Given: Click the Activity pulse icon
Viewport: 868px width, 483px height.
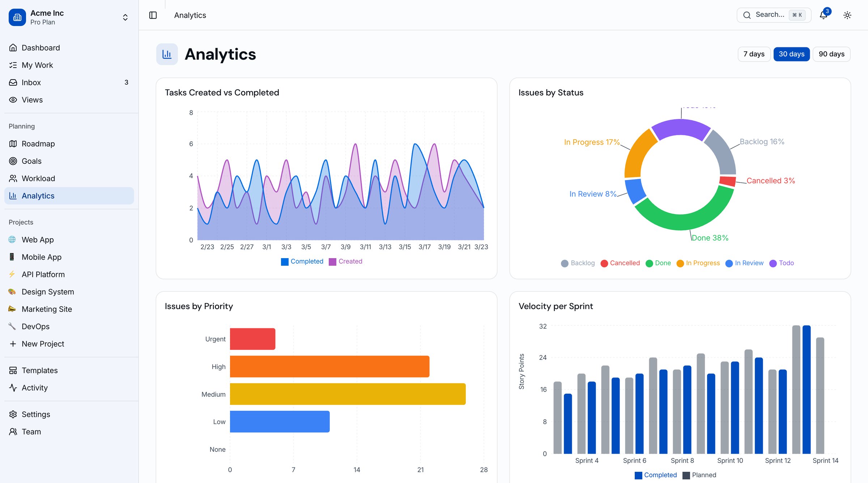Looking at the screenshot, I should click(x=13, y=388).
